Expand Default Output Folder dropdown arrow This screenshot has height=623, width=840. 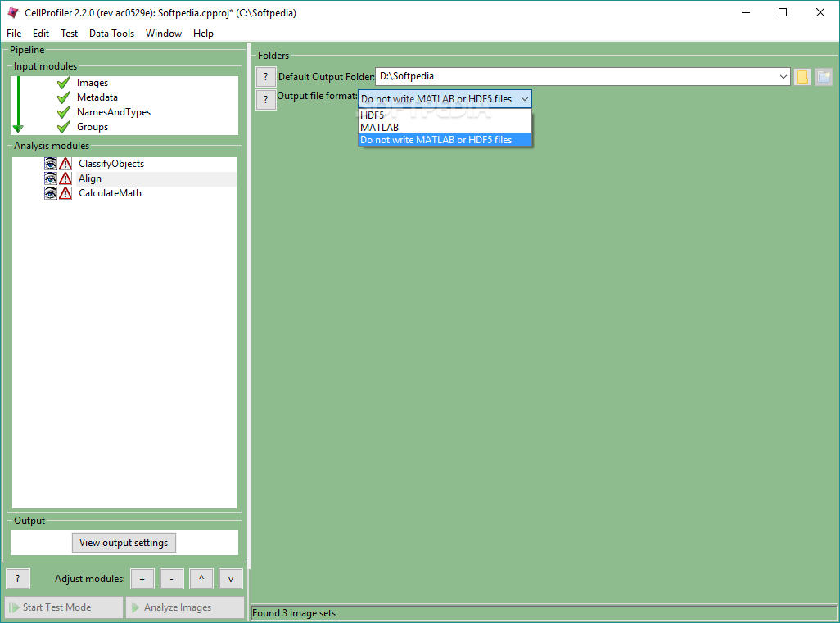click(x=784, y=77)
